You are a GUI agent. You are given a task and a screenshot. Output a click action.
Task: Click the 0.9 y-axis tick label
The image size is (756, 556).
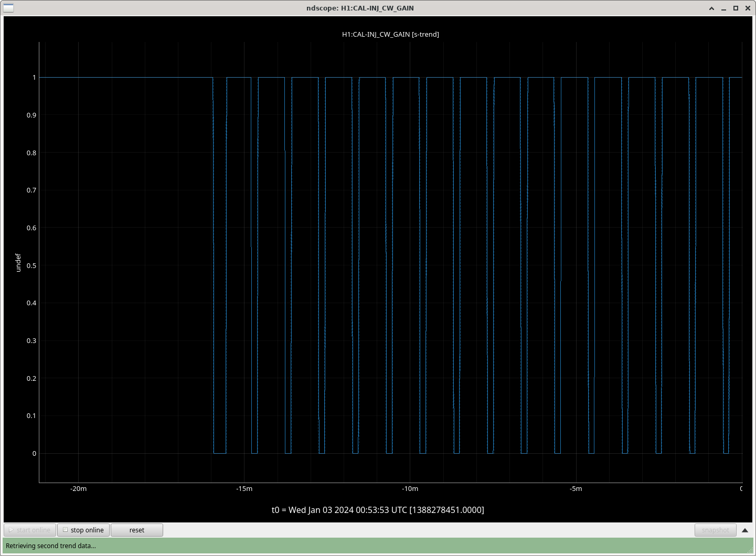[x=31, y=115]
